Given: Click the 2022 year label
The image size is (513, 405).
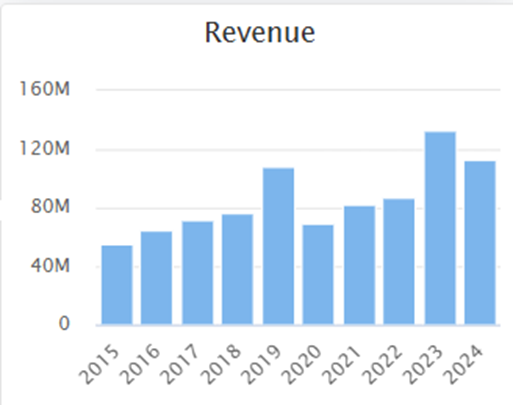Looking at the screenshot, I should point(382,365).
